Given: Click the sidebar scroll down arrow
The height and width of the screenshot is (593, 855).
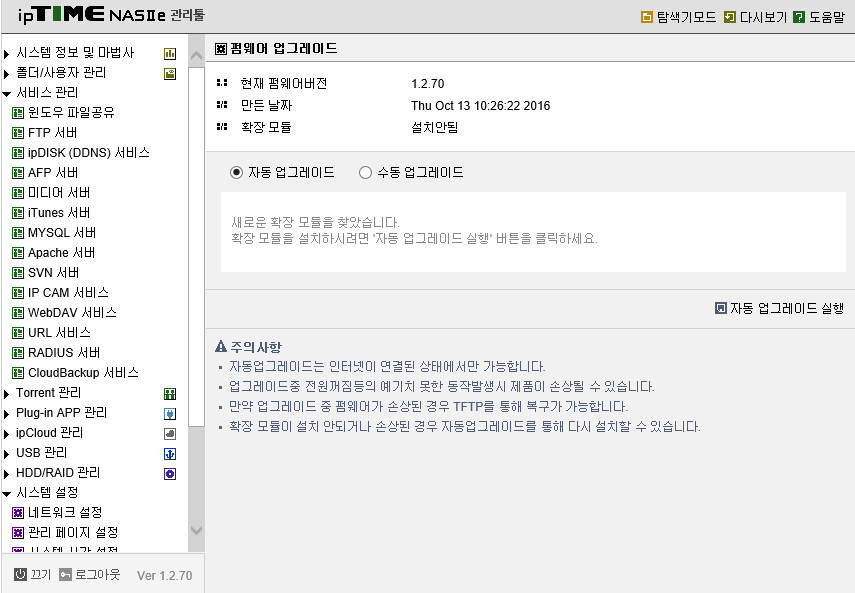Looking at the screenshot, I should pyautogui.click(x=196, y=530).
